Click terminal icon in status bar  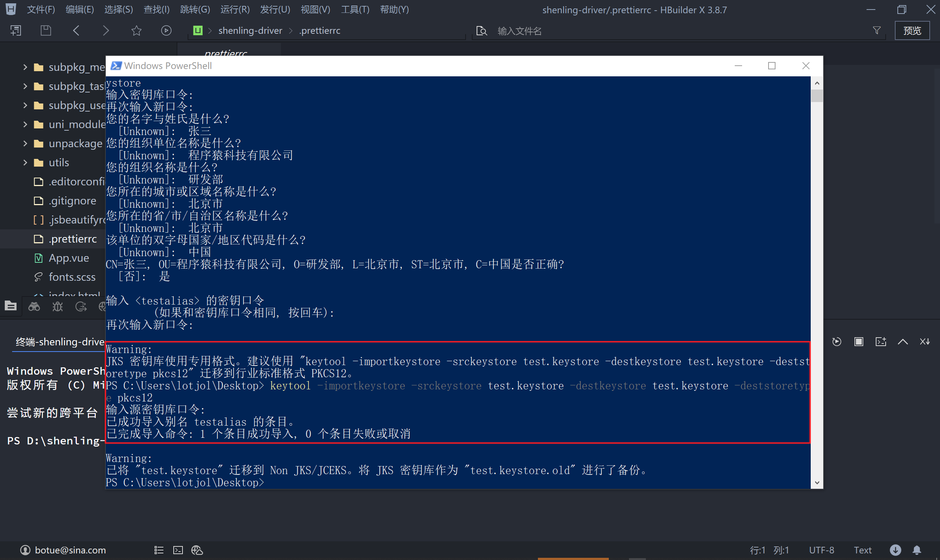[x=178, y=550]
